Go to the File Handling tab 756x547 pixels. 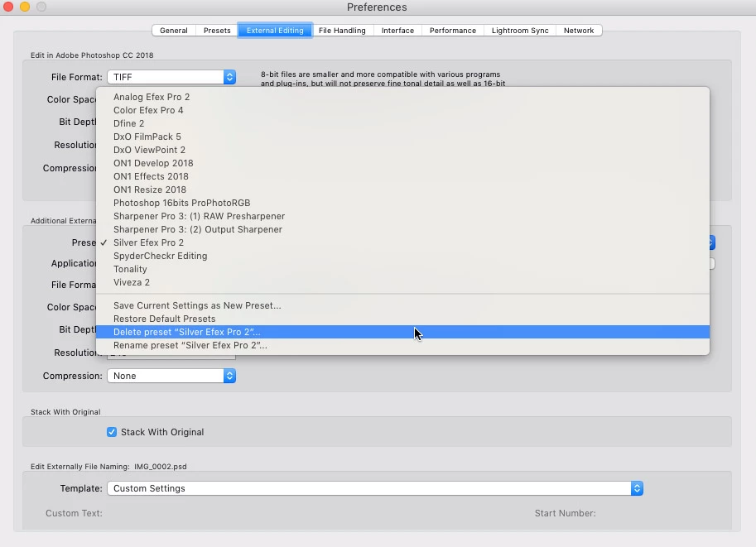(x=342, y=31)
